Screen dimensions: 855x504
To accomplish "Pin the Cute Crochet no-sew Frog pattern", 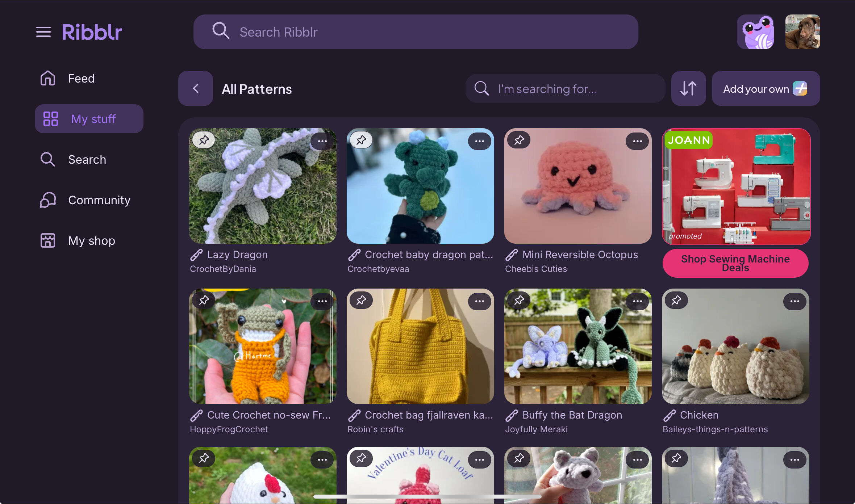I will (204, 300).
